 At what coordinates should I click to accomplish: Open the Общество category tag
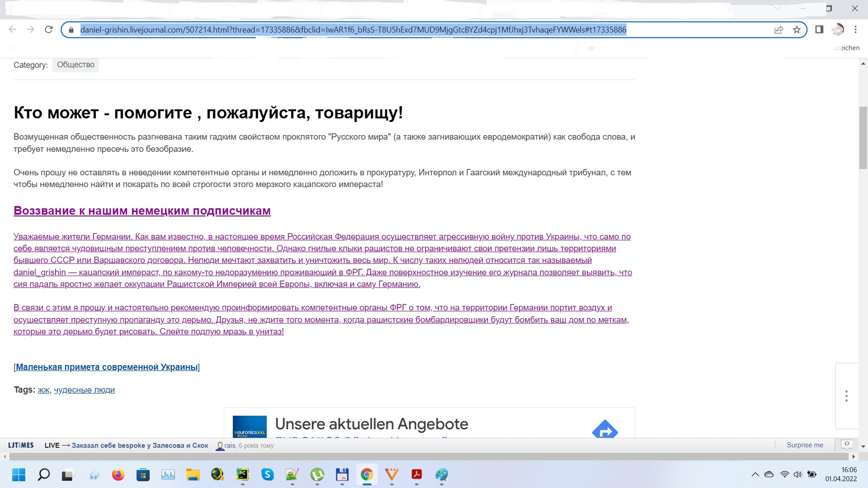tap(75, 65)
